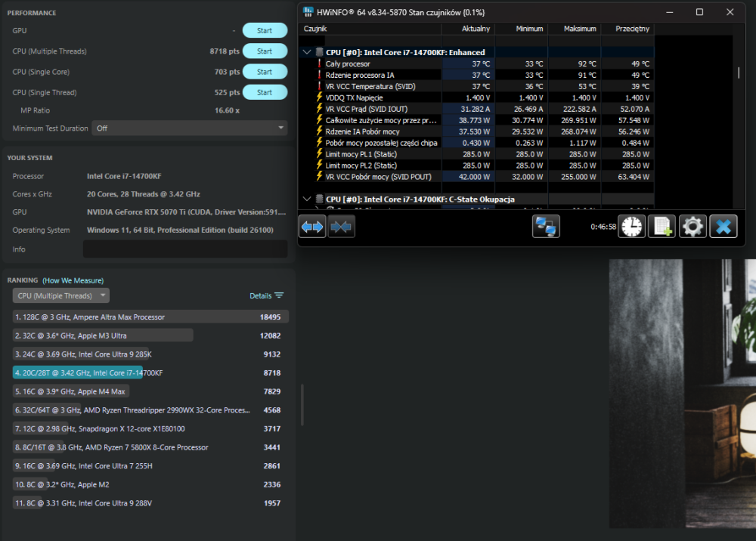Click the ranking list scrollbar handle
Screen dimensions: 756x541
[302, 405]
